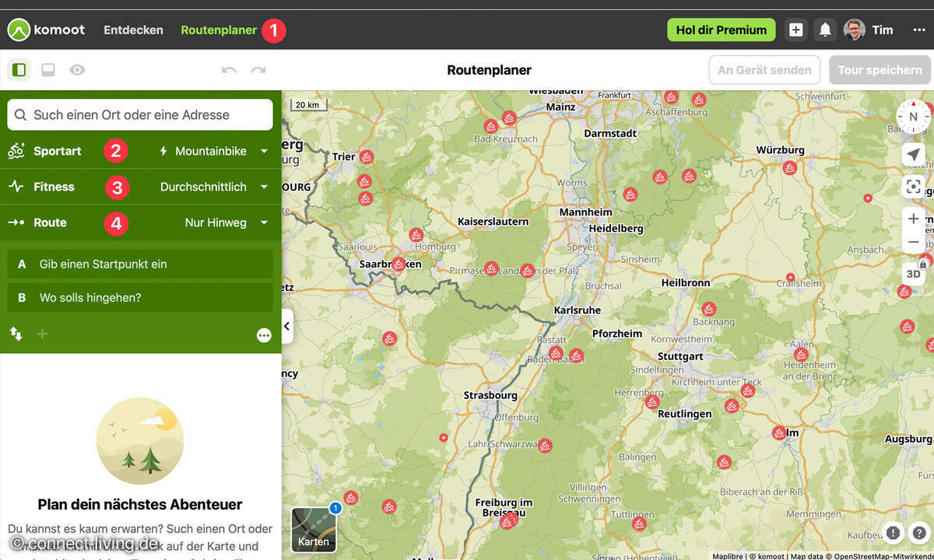The image size is (934, 560).
Task: Add a waypoint with the plus icon
Action: click(x=43, y=334)
